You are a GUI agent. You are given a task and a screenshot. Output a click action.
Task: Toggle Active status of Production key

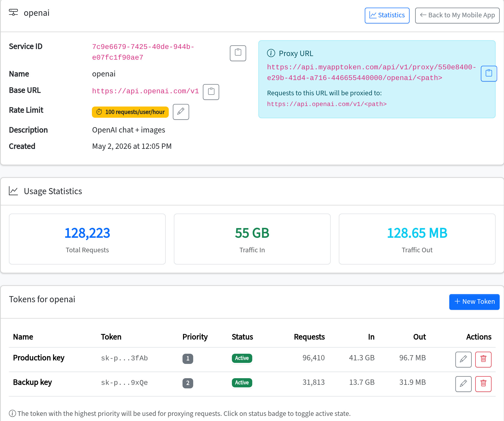[x=242, y=358]
